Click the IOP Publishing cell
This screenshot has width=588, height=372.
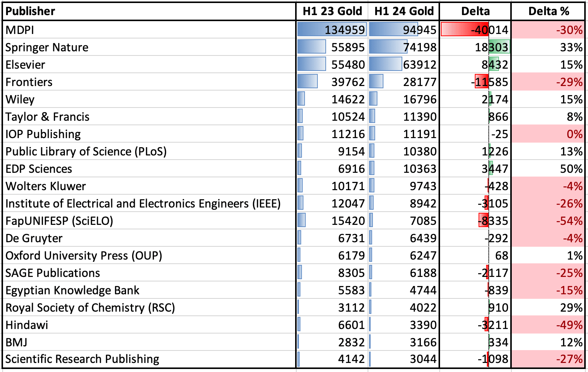point(149,134)
